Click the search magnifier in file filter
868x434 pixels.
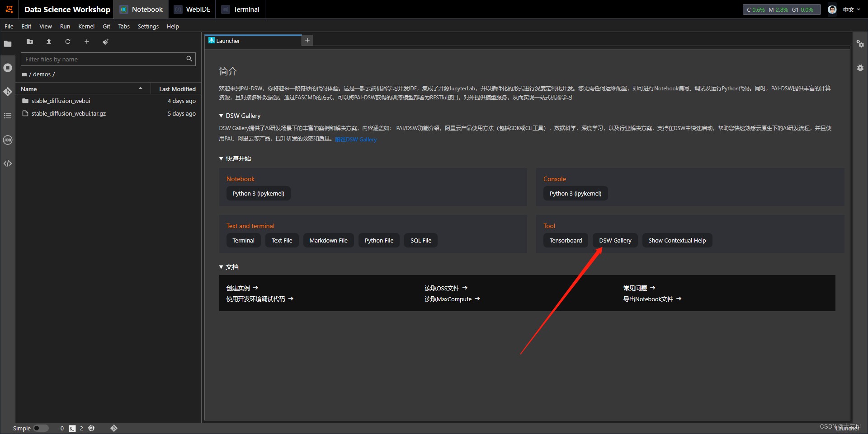click(189, 59)
